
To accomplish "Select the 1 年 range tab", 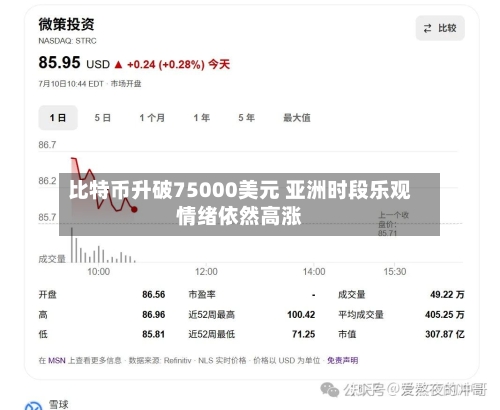I will [x=202, y=118].
